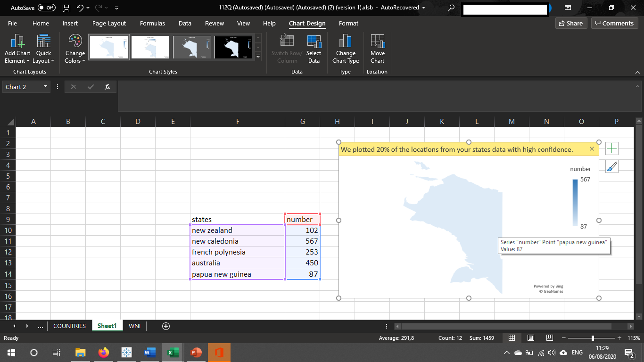Open Word from the taskbar
Image resolution: width=644 pixels, height=362 pixels.
pyautogui.click(x=149, y=352)
